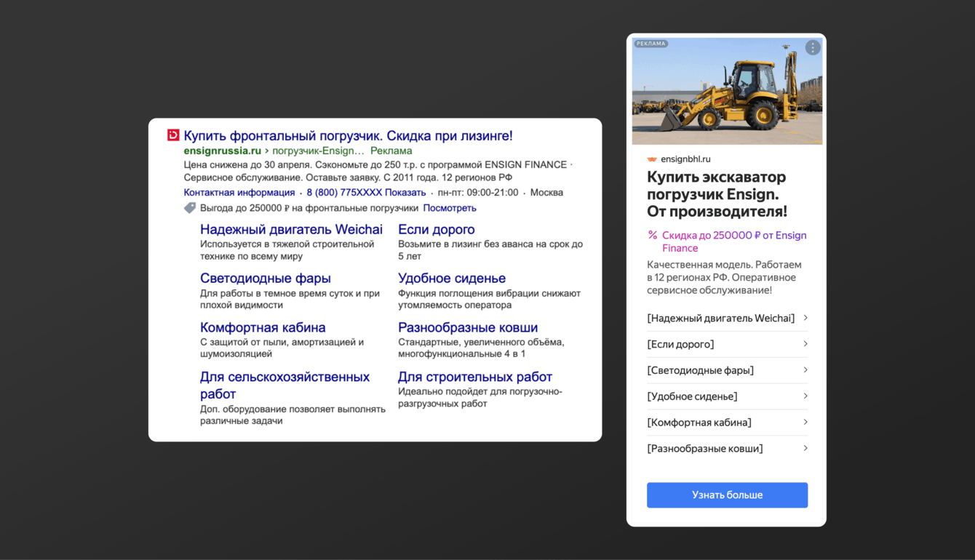Click the Качественная модель description in the card
This screenshot has height=560, width=975.
pyautogui.click(x=724, y=277)
